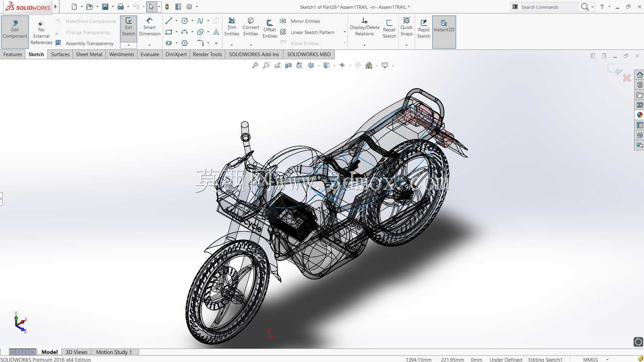Viewport: 644px width, 362px height.
Task: Open 3D Views tab
Action: tap(76, 352)
